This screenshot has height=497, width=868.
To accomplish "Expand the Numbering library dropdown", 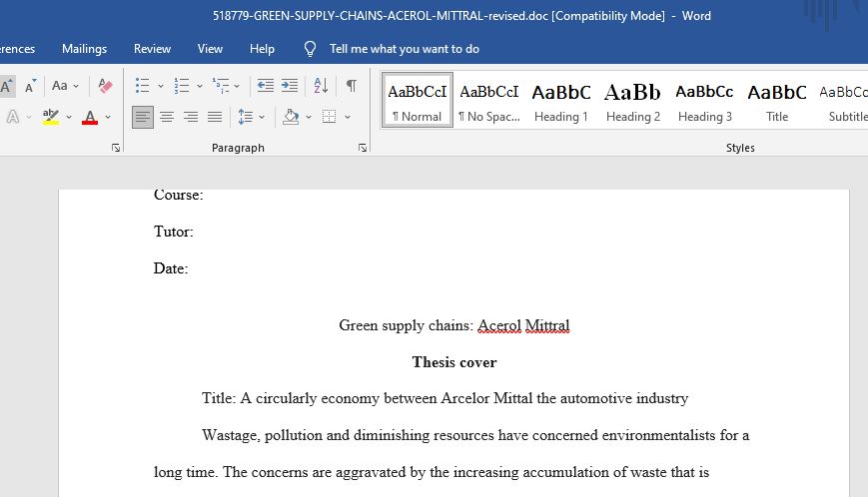I will click(200, 86).
